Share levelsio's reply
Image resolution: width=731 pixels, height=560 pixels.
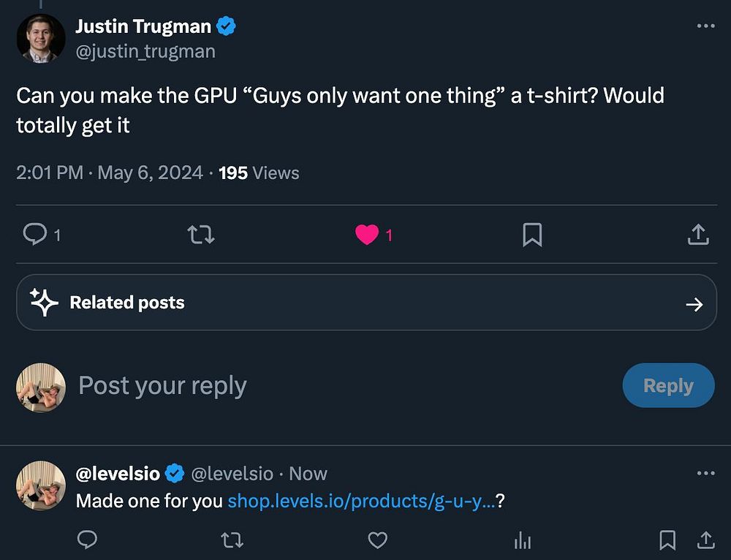click(x=705, y=540)
